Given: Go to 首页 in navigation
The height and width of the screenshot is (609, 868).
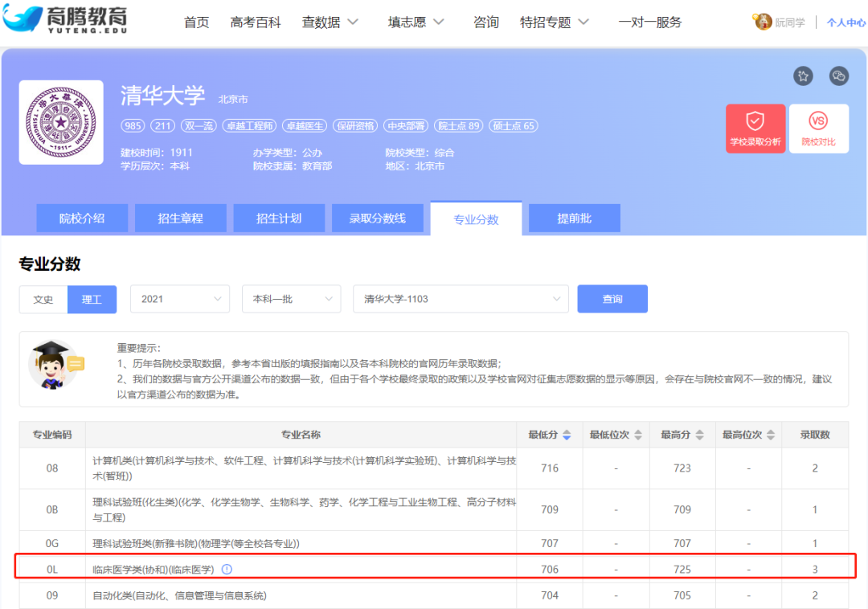Looking at the screenshot, I should pos(197,22).
